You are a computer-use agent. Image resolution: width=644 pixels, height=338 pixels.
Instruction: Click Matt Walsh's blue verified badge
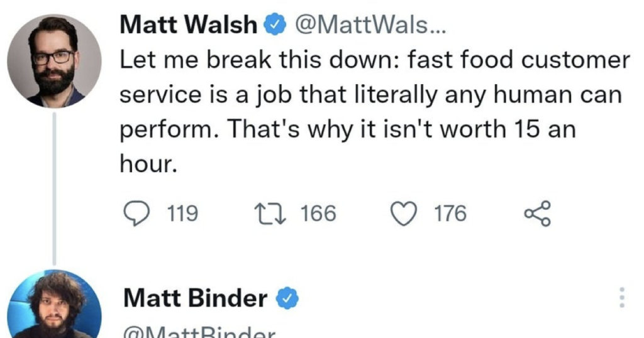point(273,26)
